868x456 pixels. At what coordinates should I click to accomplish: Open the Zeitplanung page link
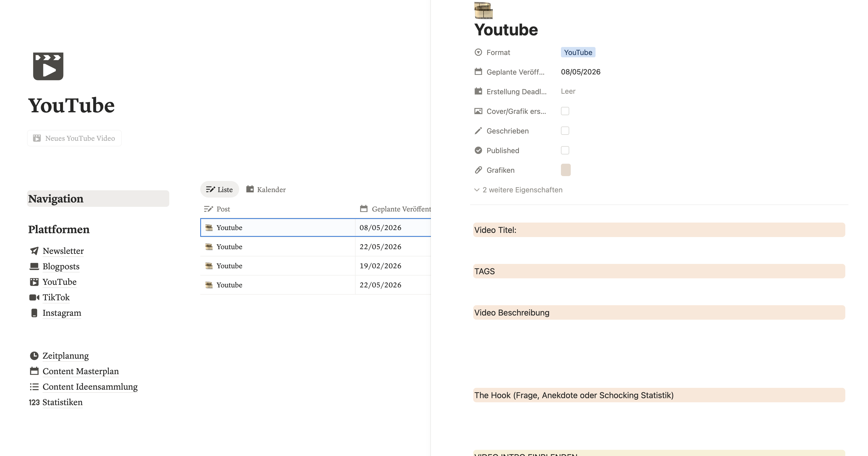66,356
